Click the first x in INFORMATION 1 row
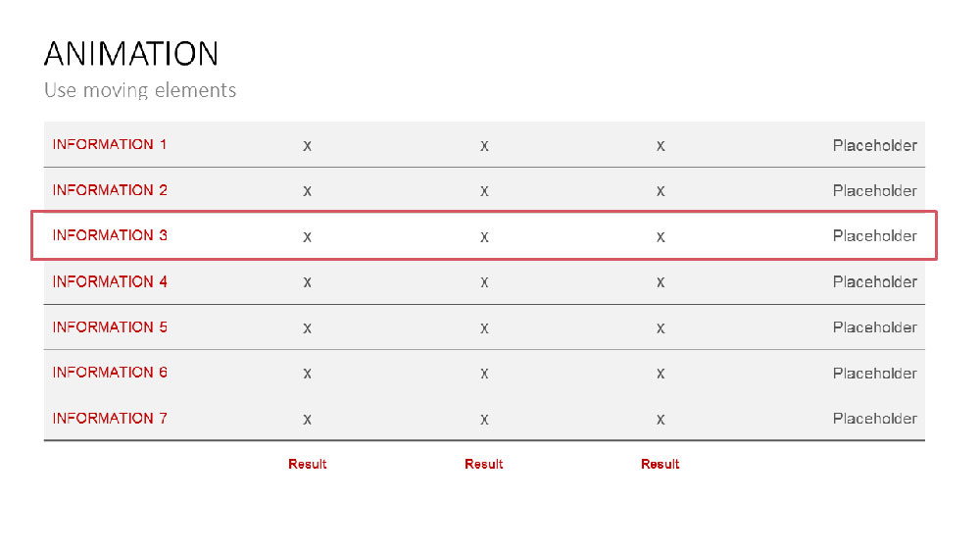Image resolution: width=980 pixels, height=552 pixels. [307, 146]
